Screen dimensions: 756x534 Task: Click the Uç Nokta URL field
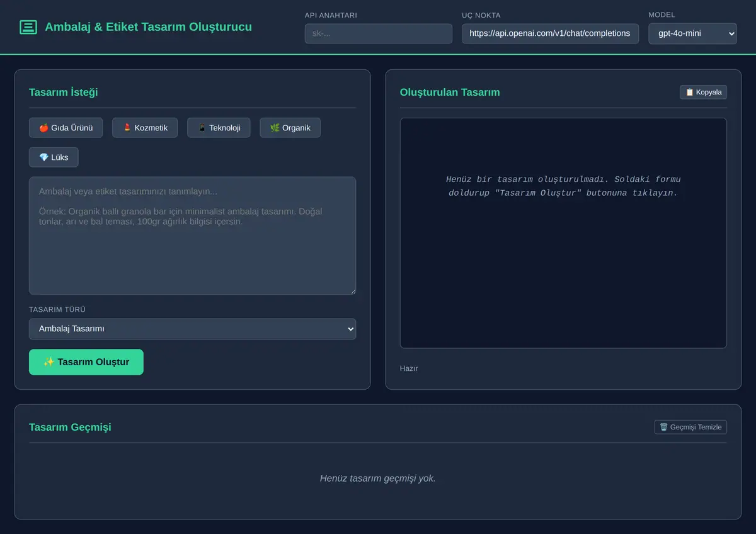tap(550, 33)
